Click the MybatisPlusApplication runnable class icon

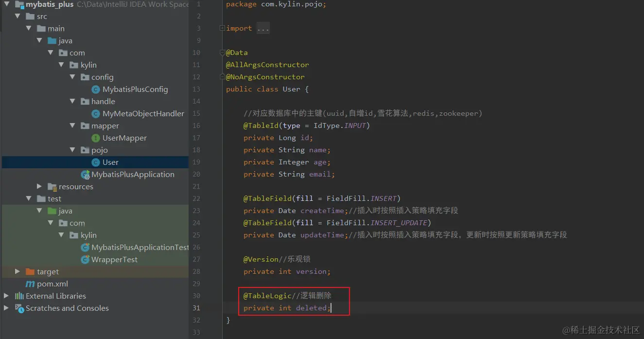tap(85, 174)
